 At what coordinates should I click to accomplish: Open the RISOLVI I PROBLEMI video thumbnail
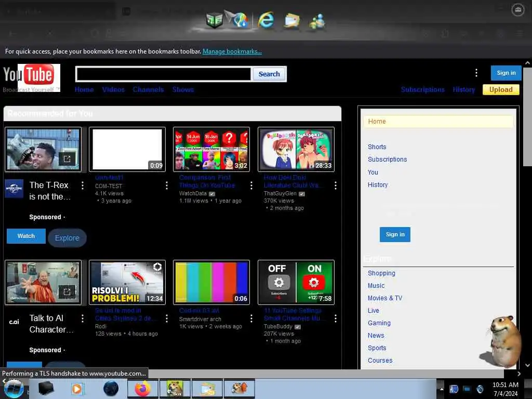tap(127, 282)
